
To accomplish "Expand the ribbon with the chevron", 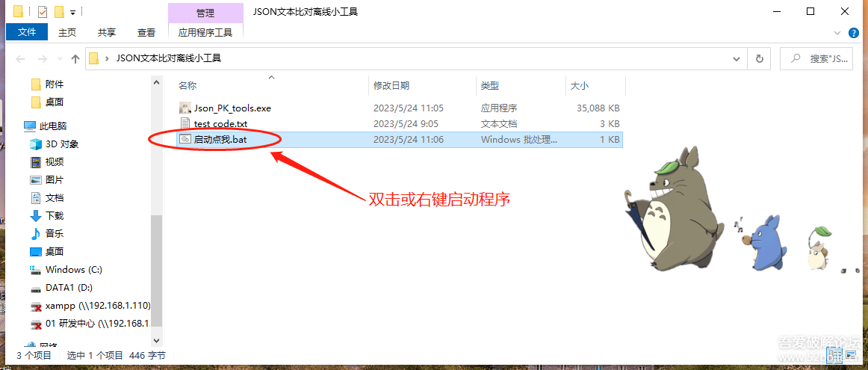I will coord(837,33).
